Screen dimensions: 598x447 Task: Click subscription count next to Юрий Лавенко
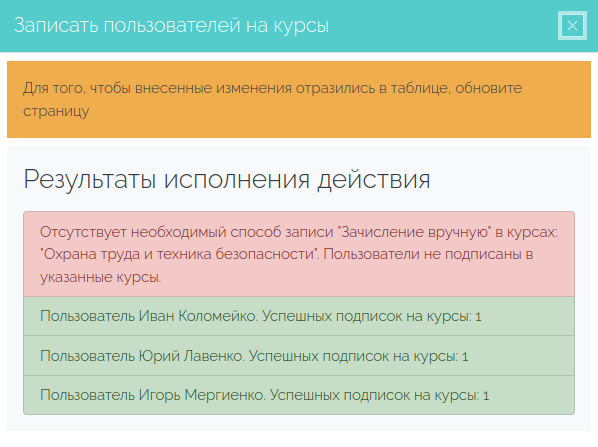pyautogui.click(x=465, y=357)
